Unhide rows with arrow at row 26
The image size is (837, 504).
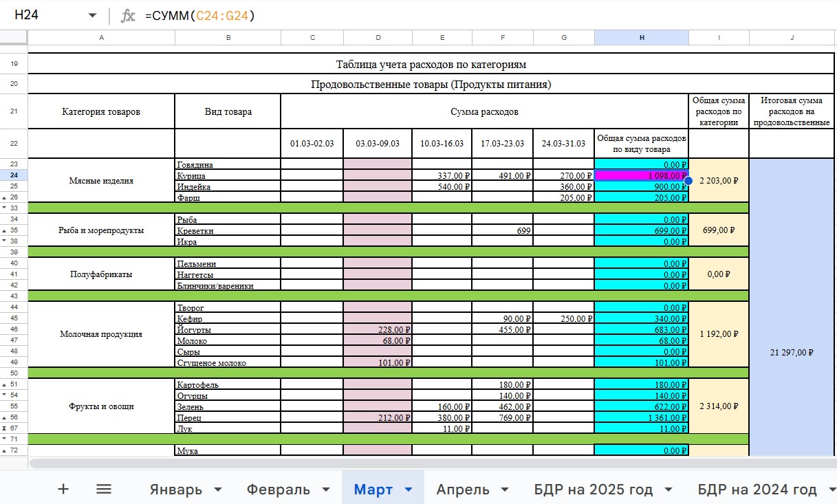pos(4,198)
